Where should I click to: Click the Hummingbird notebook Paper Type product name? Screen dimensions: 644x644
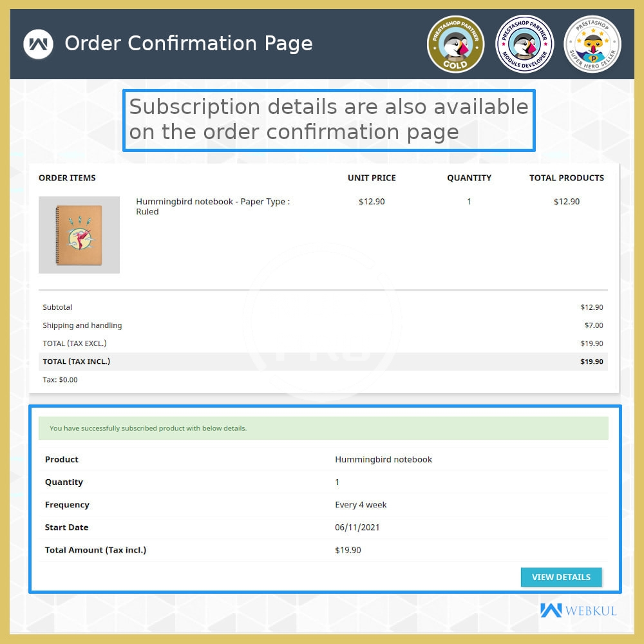tap(213, 206)
